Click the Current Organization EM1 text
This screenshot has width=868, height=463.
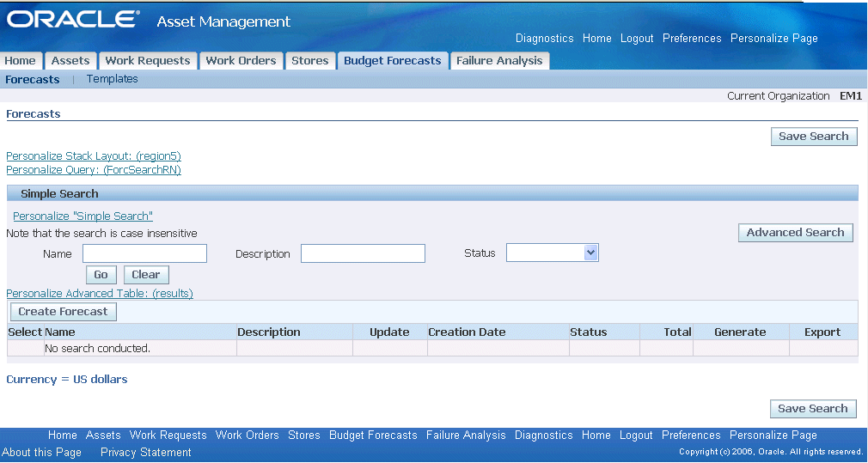click(794, 95)
